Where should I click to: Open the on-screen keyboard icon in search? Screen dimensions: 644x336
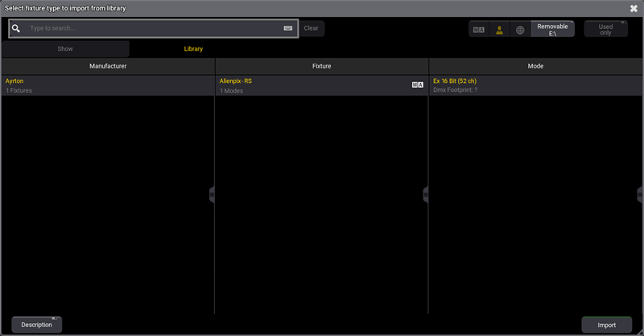(x=288, y=28)
